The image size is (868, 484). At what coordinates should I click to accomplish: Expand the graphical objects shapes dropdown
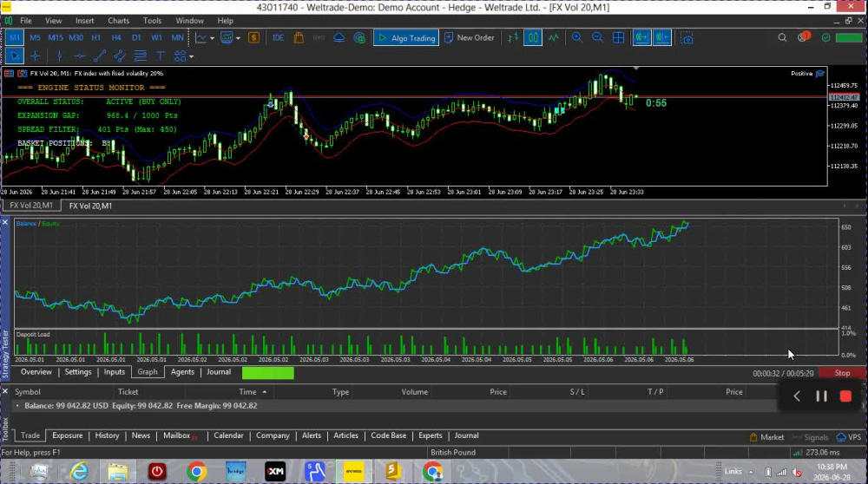point(192,56)
